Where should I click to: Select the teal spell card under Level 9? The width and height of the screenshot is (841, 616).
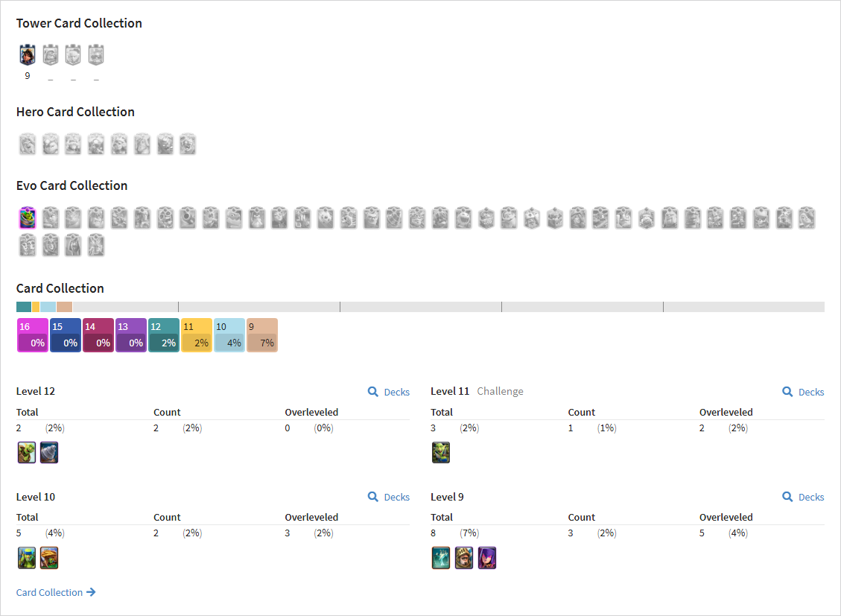(441, 558)
